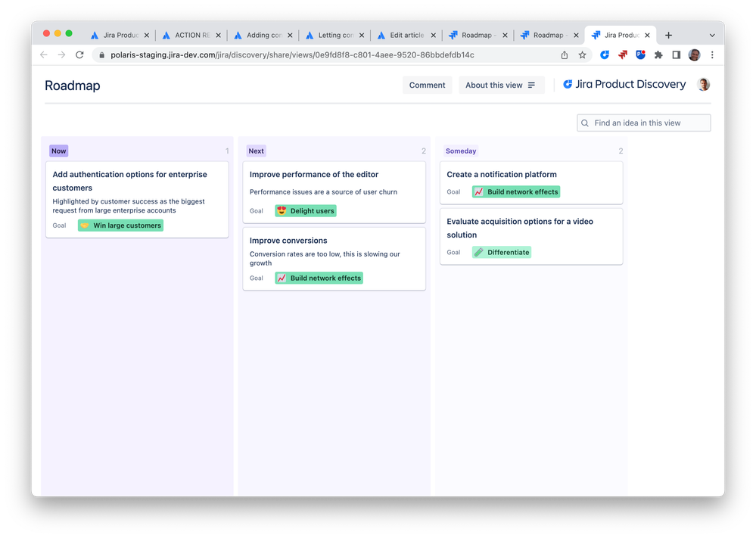Screen dimensions: 756x538
Task: Open Add authentication options idea card
Action: tap(138, 200)
